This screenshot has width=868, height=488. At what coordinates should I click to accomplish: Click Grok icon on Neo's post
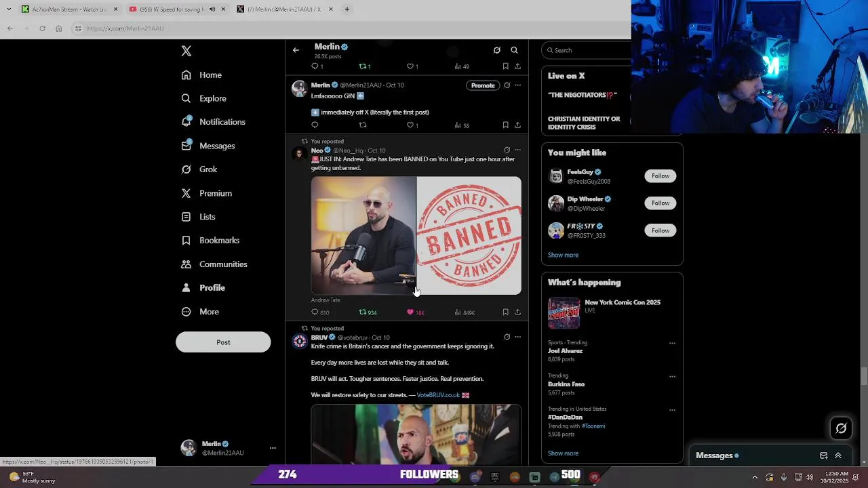(x=507, y=150)
